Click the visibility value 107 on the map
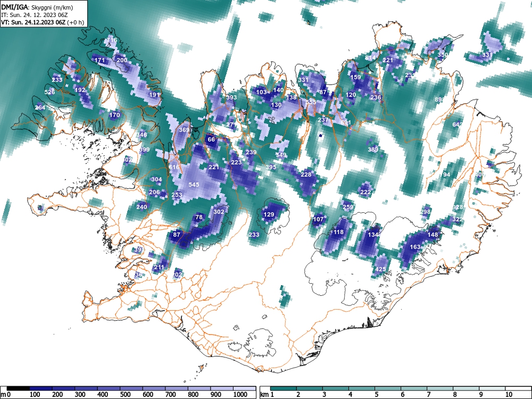The width and height of the screenshot is (532, 399). pos(318,220)
